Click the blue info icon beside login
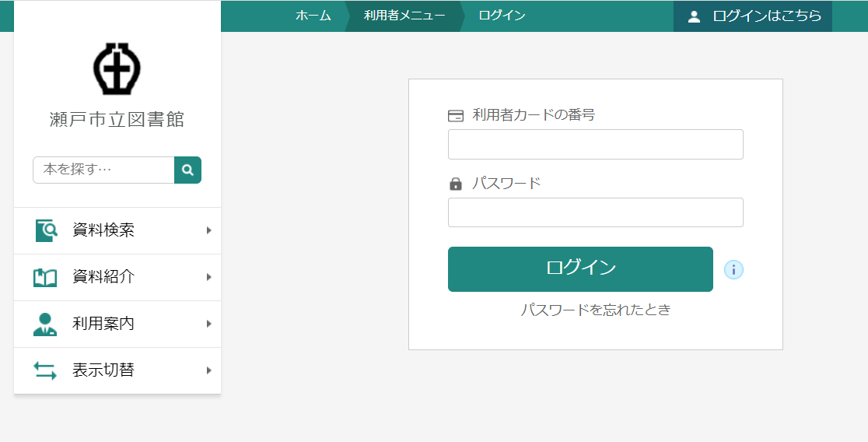 coord(734,270)
